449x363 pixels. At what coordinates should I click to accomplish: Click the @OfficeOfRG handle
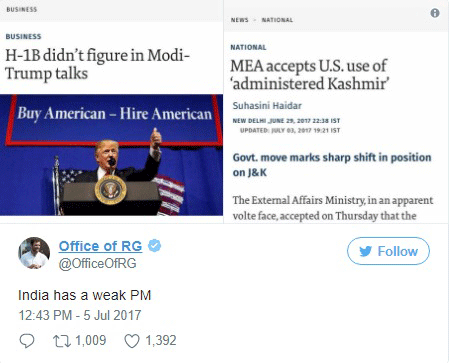[97, 263]
